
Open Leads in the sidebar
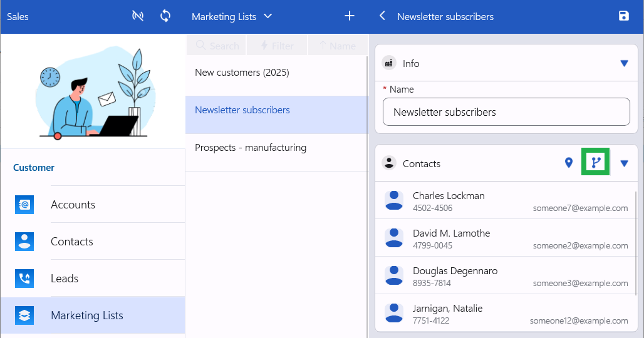click(65, 279)
